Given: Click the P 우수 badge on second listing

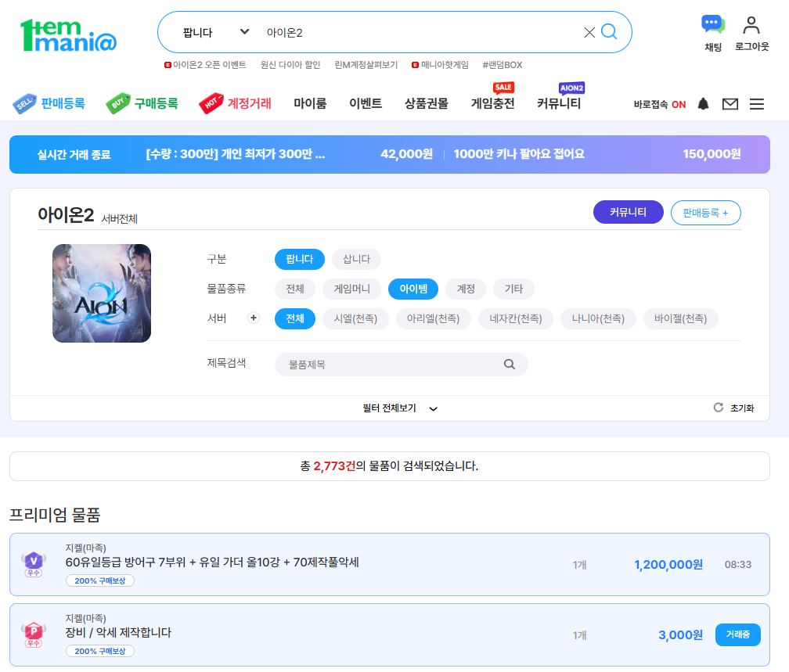Looking at the screenshot, I should pos(34,634).
